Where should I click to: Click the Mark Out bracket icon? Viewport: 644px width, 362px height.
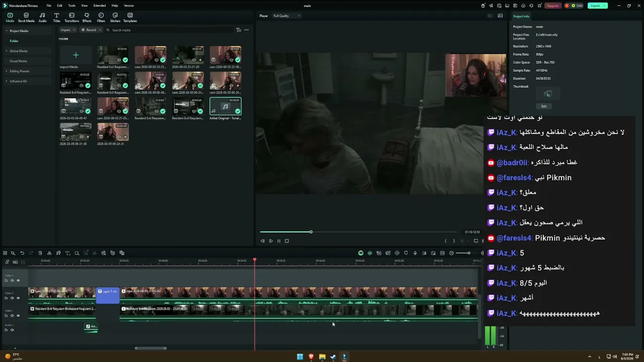pos(454,241)
